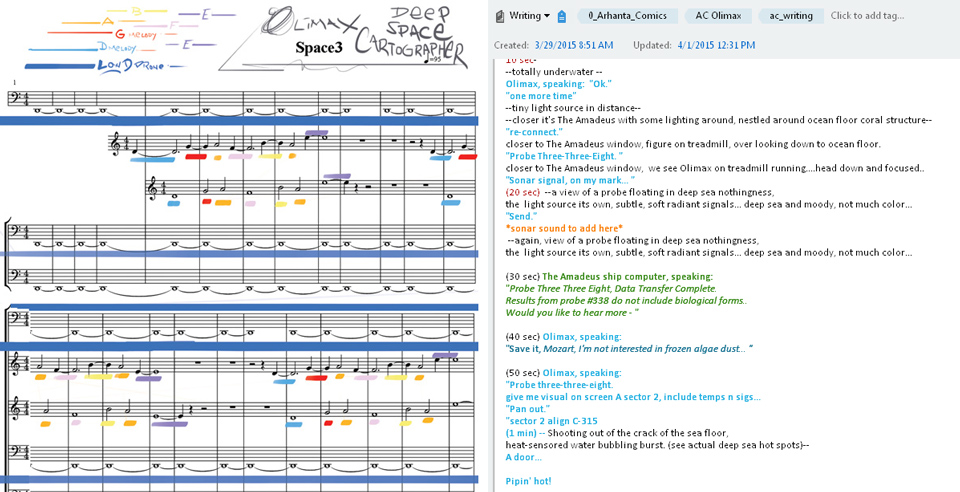Click the 'Click to add tag...' field
The width and height of the screenshot is (960, 492).
coord(867,16)
